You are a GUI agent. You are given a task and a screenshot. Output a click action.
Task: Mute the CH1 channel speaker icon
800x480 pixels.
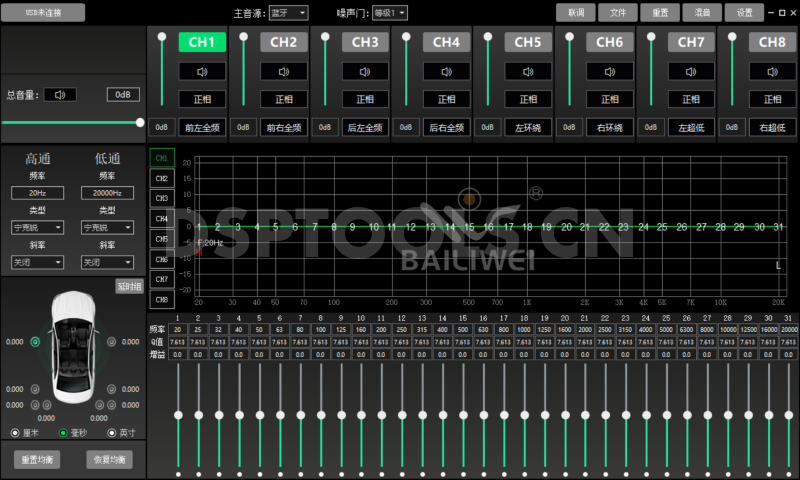point(202,71)
